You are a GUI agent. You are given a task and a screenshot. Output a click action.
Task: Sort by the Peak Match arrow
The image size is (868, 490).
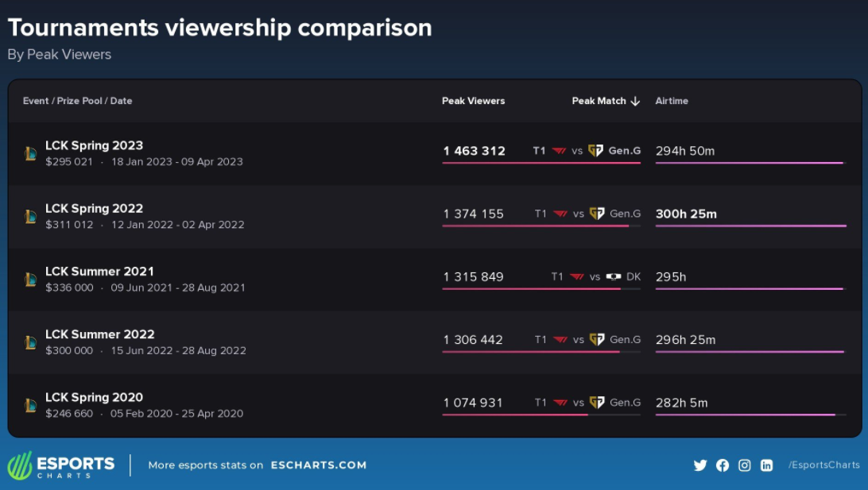(635, 101)
